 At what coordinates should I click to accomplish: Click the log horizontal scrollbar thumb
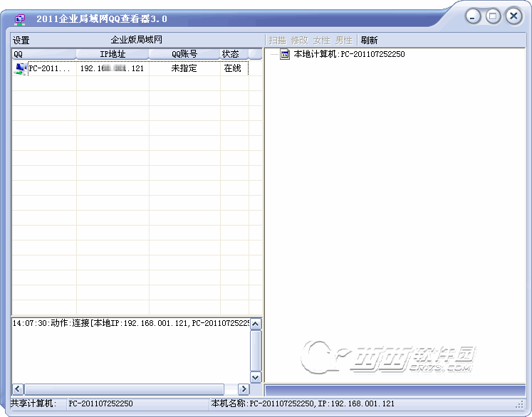point(124,389)
